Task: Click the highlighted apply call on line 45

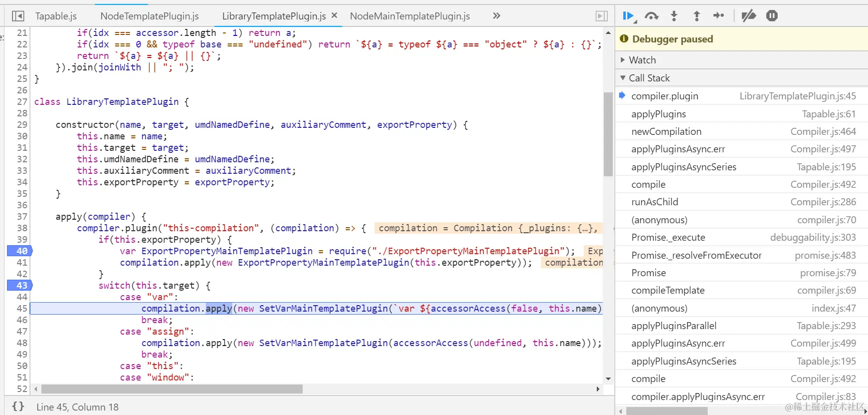Action: pyautogui.click(x=219, y=308)
